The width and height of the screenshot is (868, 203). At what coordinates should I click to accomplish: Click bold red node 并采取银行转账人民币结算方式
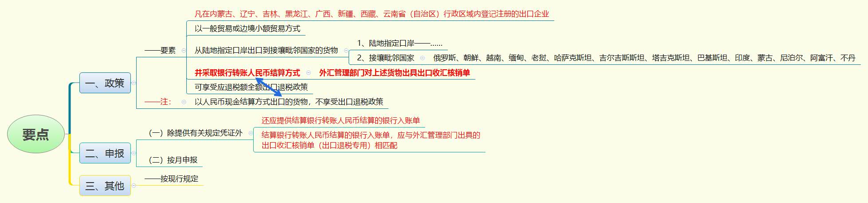tap(247, 73)
